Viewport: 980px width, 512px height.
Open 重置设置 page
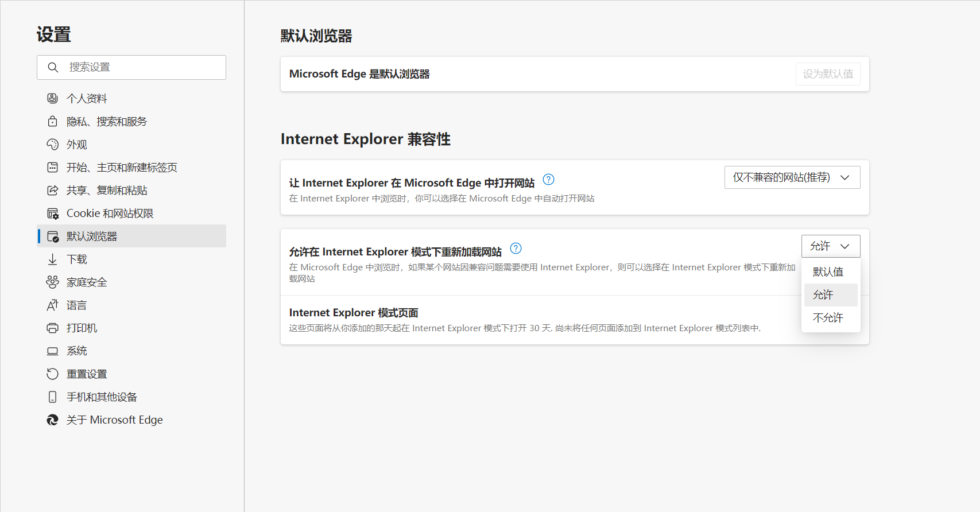pos(131,374)
